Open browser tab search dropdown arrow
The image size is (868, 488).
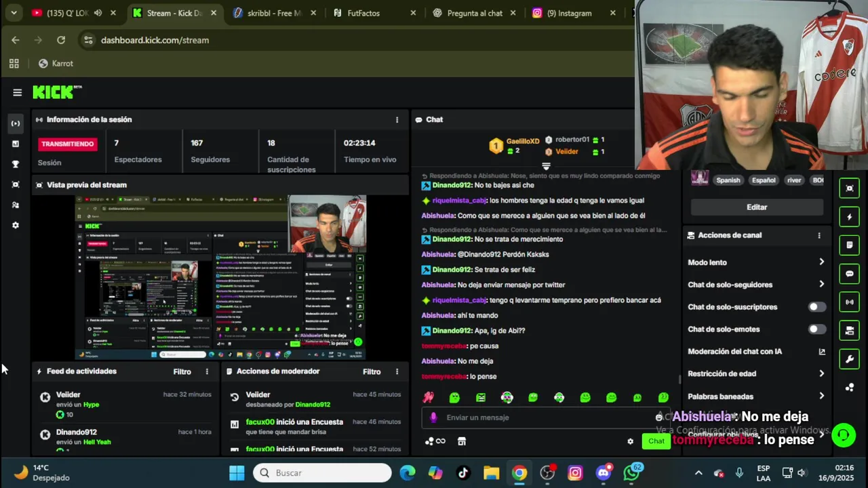[x=14, y=13]
